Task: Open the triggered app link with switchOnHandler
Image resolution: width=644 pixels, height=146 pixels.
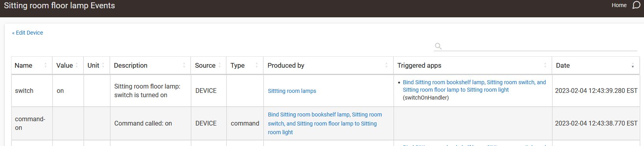Action: tap(474, 86)
